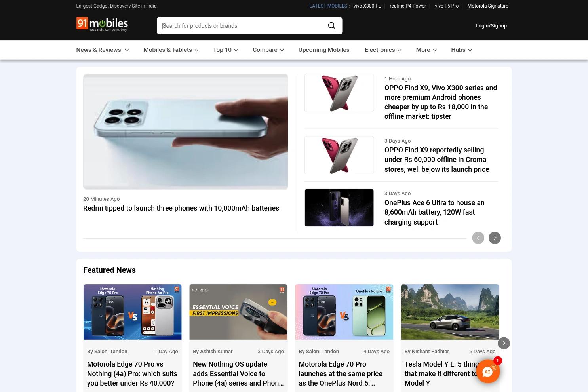Click thumbnail for Rs 18,000 cheaper story

coord(339,93)
